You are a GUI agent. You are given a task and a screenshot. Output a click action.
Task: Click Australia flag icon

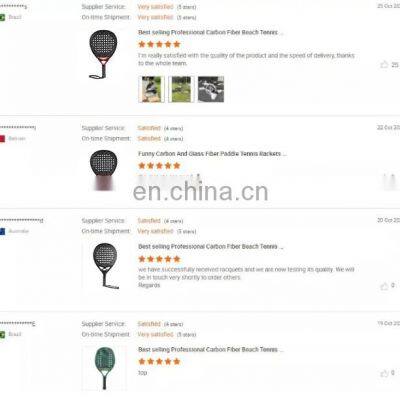tap(2, 231)
